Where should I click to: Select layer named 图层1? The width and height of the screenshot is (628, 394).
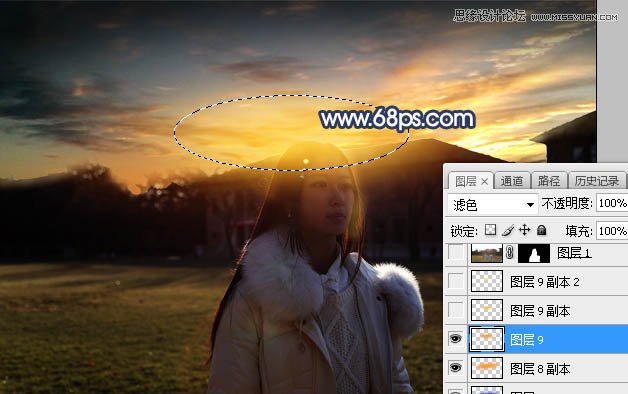click(574, 253)
